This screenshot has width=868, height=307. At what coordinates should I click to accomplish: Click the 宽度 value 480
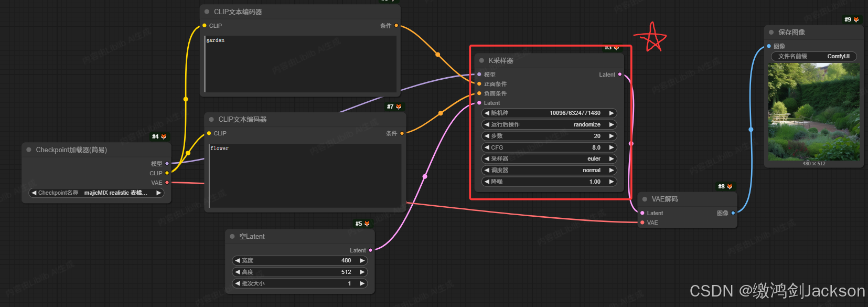tap(346, 260)
